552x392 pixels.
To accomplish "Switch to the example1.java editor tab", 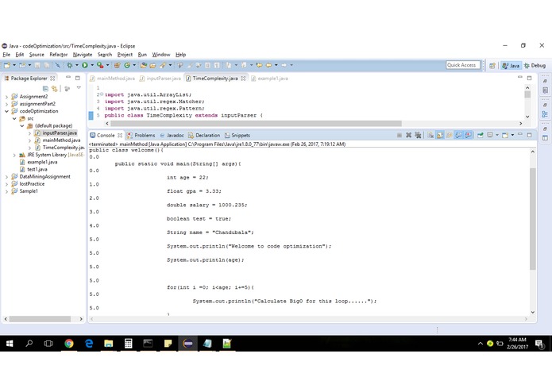I will point(270,79).
